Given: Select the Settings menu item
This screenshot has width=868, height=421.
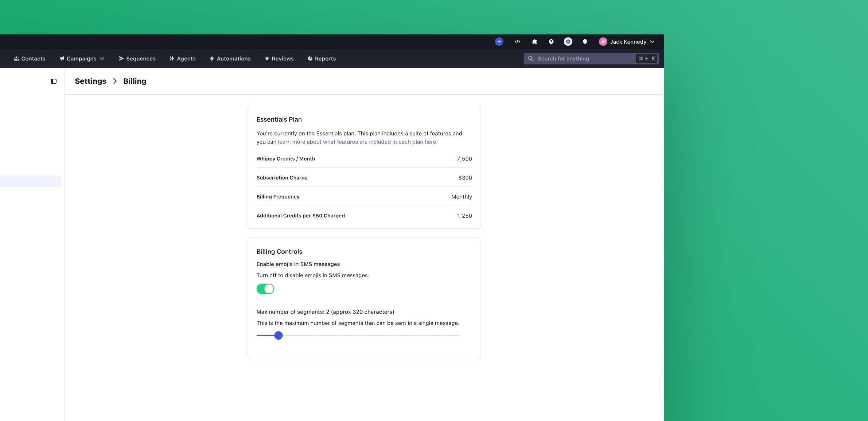Looking at the screenshot, I should point(90,81).
